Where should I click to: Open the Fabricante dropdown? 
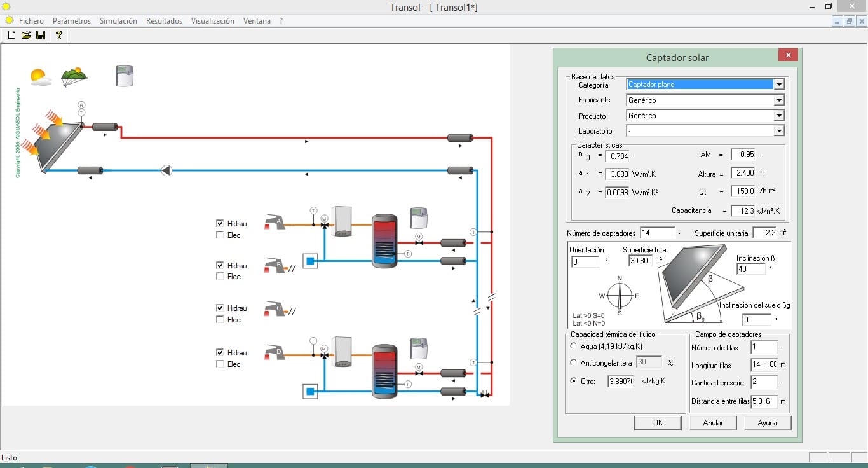pyautogui.click(x=779, y=100)
